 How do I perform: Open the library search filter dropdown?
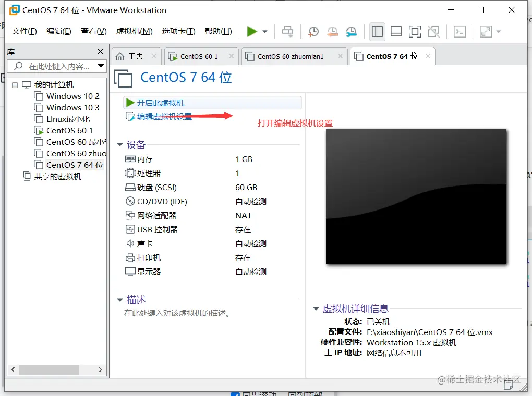pyautogui.click(x=101, y=66)
